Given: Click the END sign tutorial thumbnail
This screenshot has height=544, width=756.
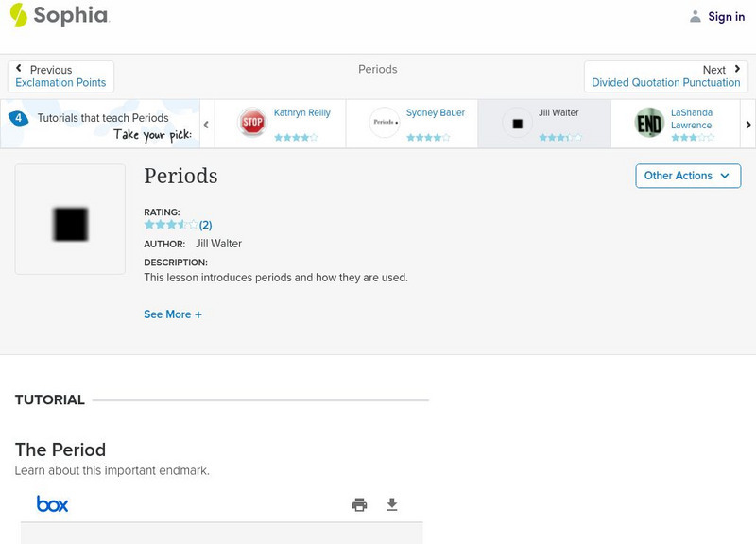Looking at the screenshot, I should 649,123.
